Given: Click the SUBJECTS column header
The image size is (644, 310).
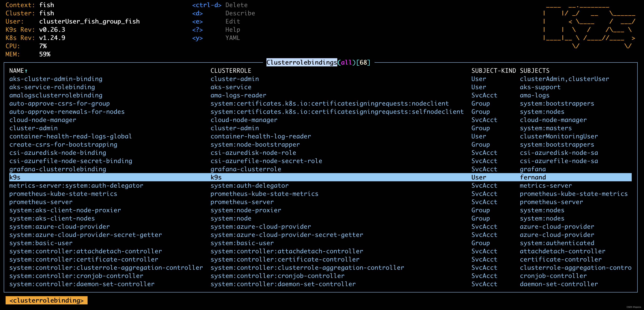Looking at the screenshot, I should coord(534,71).
